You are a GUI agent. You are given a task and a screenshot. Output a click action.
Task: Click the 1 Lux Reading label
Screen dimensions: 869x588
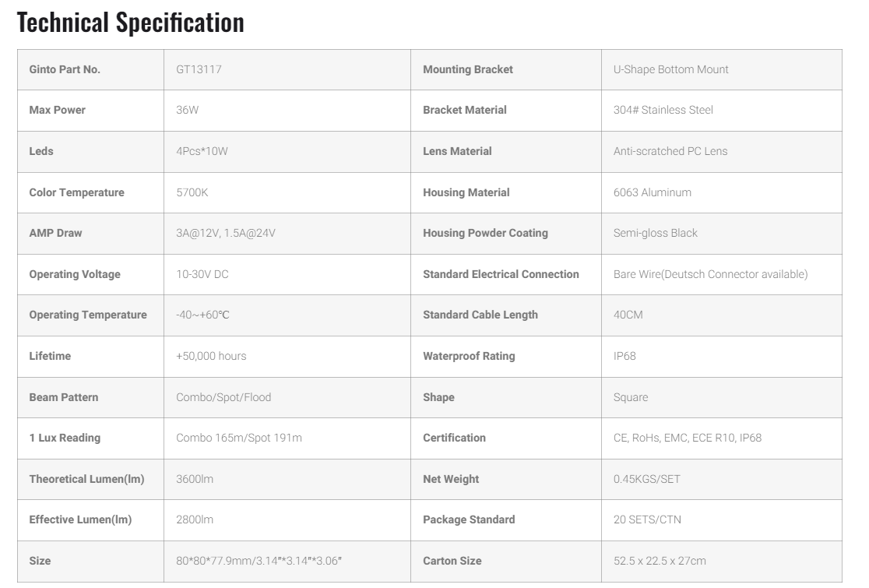(x=65, y=438)
